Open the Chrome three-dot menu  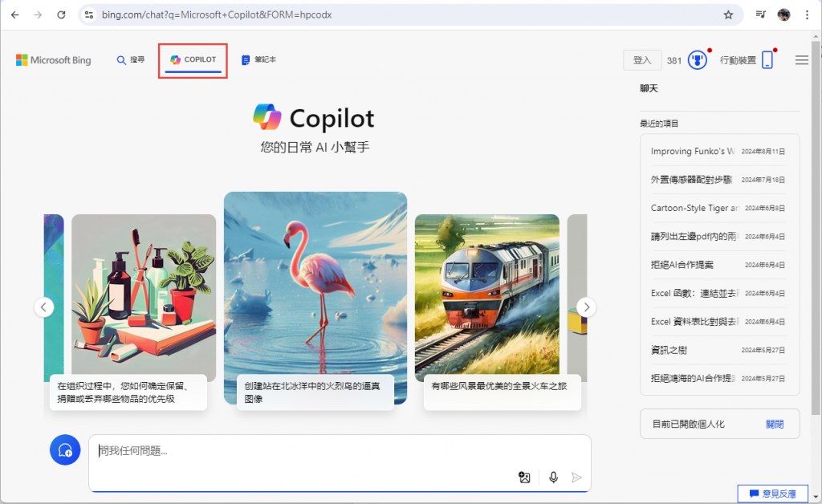pos(807,14)
